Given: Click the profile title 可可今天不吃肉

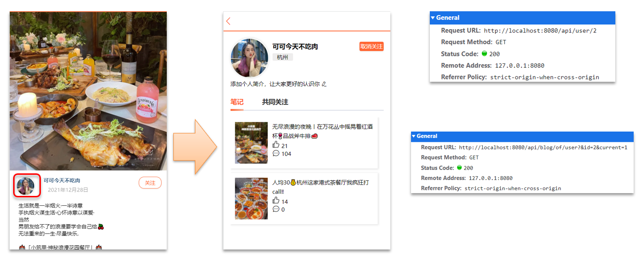Looking at the screenshot, I should click(295, 47).
